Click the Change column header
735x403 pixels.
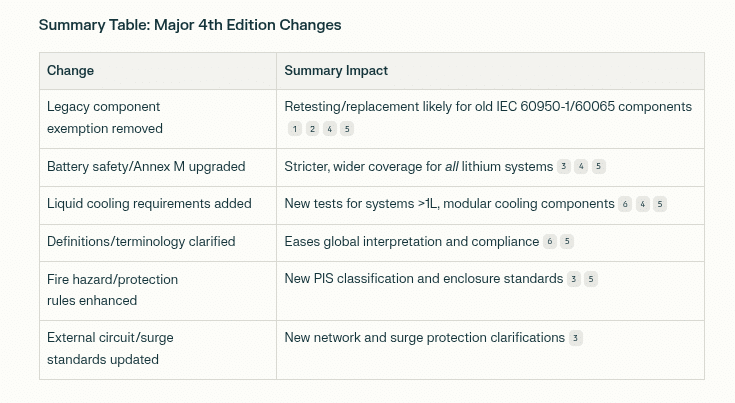(x=70, y=71)
